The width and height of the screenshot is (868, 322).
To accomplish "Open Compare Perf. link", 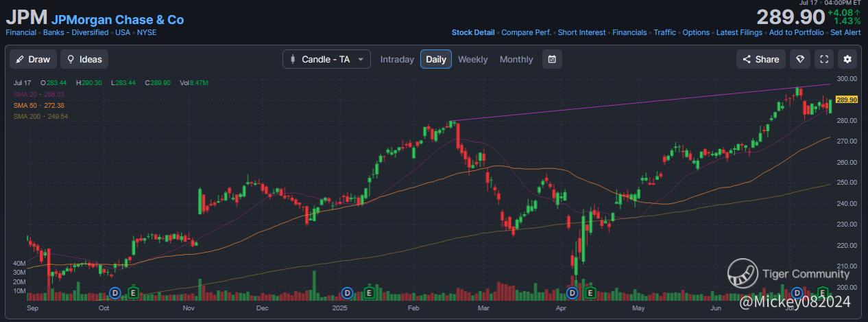I will (x=526, y=32).
